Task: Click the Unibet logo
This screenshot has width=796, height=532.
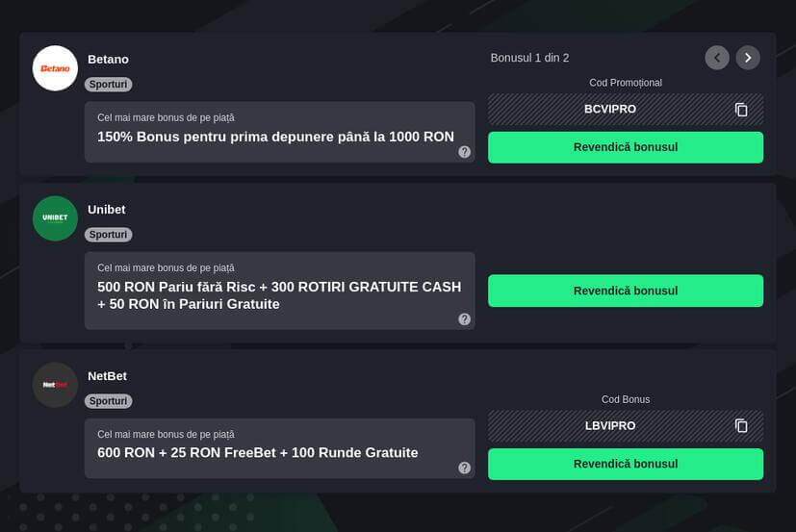Action: [55, 218]
